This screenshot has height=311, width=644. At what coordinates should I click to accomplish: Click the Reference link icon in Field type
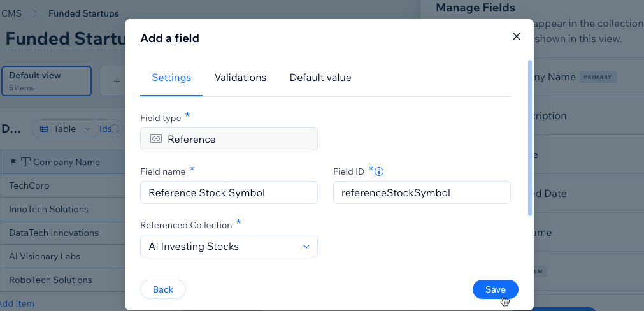click(x=156, y=139)
